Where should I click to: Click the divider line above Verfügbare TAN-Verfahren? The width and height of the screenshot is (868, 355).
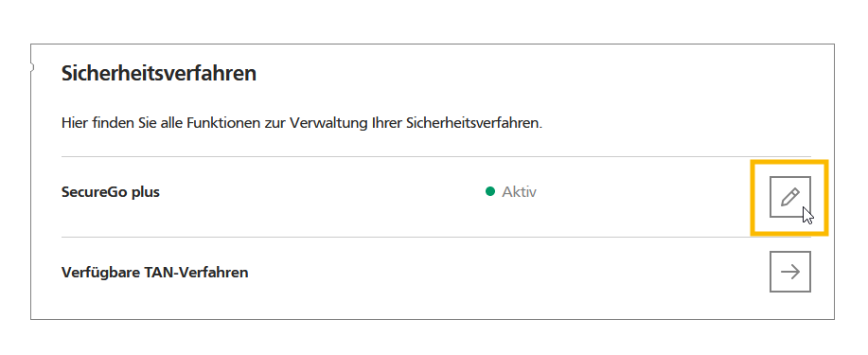coord(436,237)
